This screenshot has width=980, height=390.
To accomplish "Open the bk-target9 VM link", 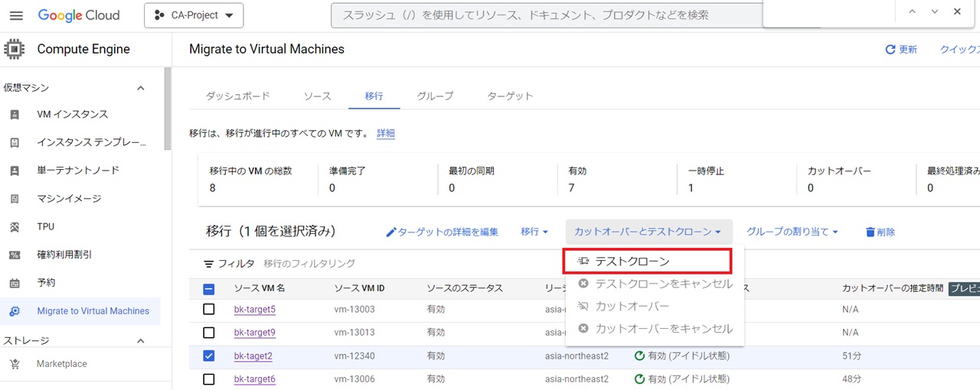I will [255, 333].
